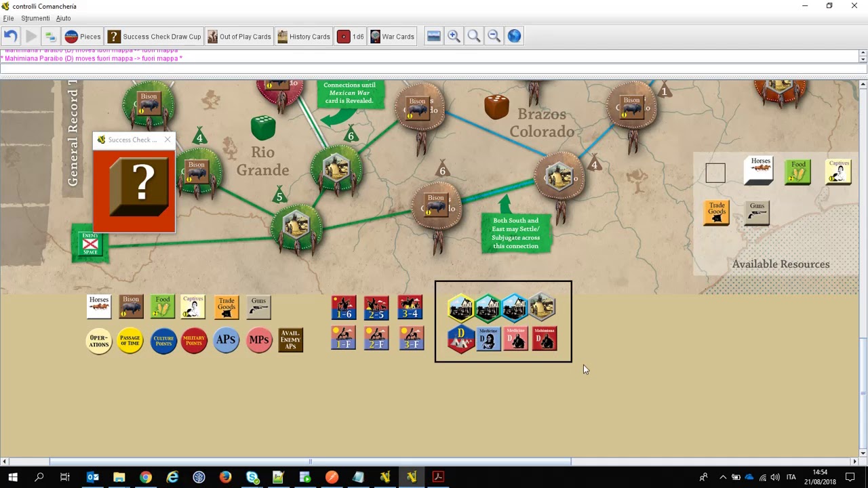Select the Captives counter in bottom row
The height and width of the screenshot is (488, 868).
(x=193, y=306)
